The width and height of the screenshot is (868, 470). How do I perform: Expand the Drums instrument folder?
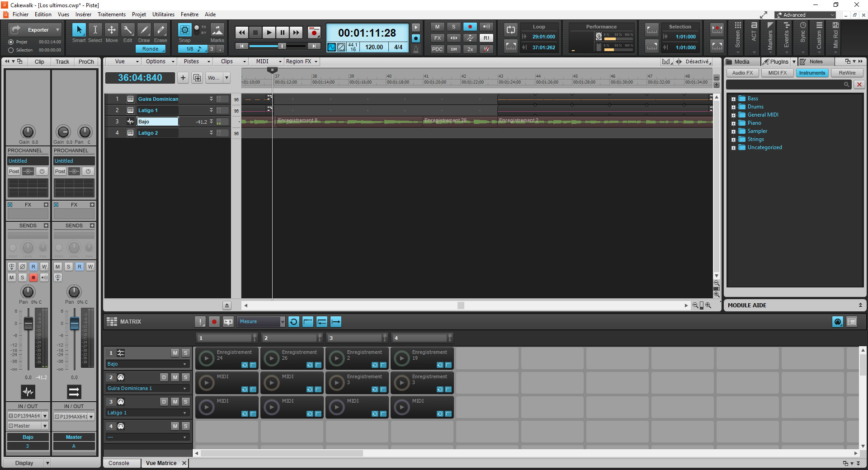pos(733,107)
